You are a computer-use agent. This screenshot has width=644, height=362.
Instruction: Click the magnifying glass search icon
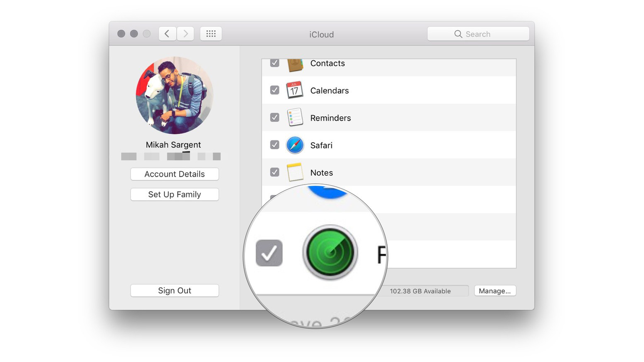(458, 34)
